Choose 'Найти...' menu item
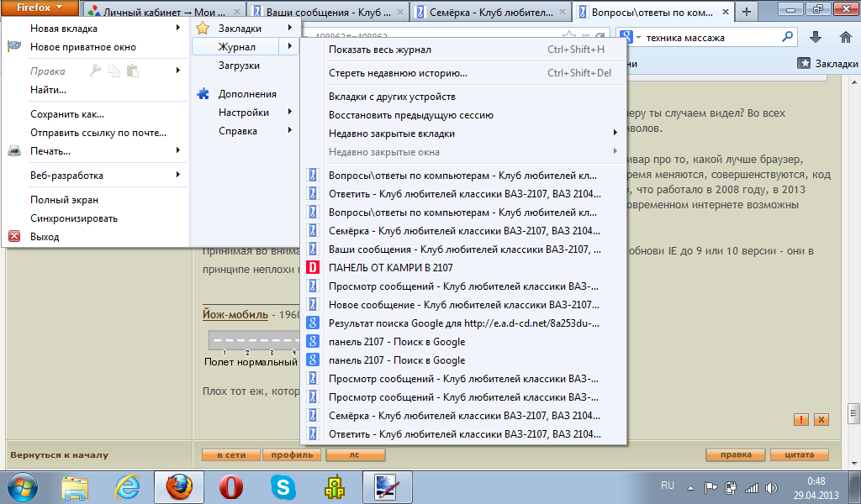 tap(95, 90)
